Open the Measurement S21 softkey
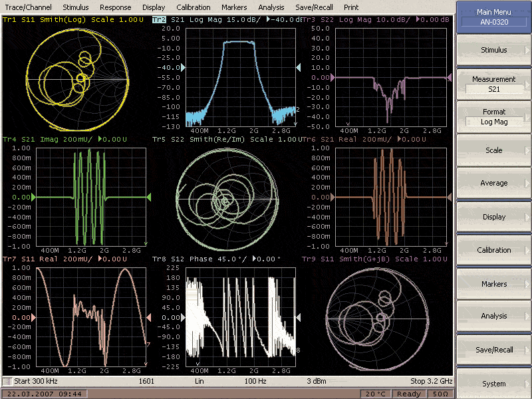This screenshot has width=532, height=399. tap(493, 84)
